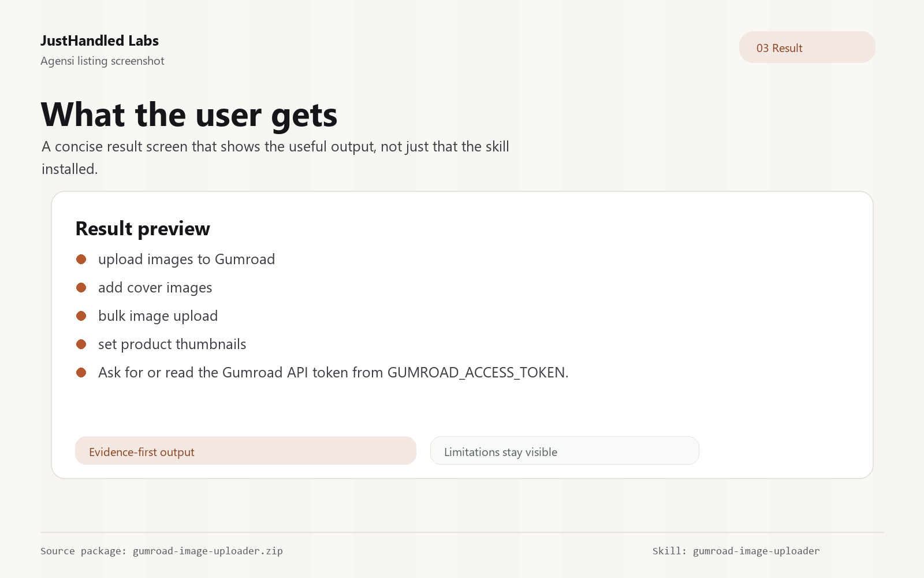Viewport: 924px width, 578px height.
Task: Click 'Skill: gumroad-image-uploader' footer text
Action: click(x=736, y=551)
